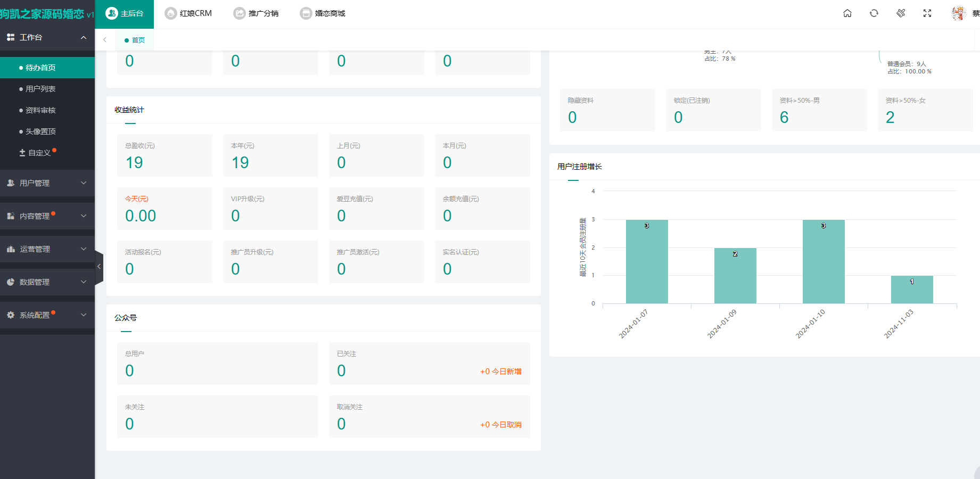The width and height of the screenshot is (980, 479).
Task: Click the sidebar collapse arrow handle
Action: (99, 267)
